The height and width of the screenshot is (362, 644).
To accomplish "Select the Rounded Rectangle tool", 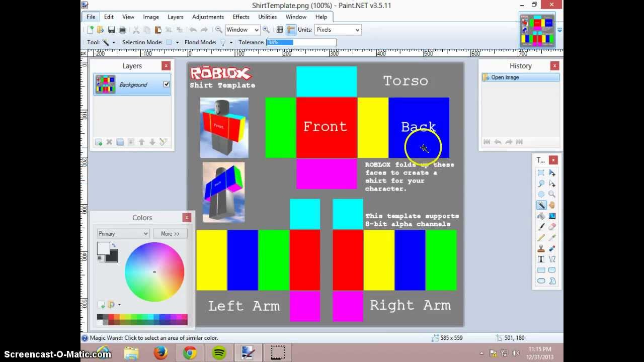I will click(x=552, y=270).
